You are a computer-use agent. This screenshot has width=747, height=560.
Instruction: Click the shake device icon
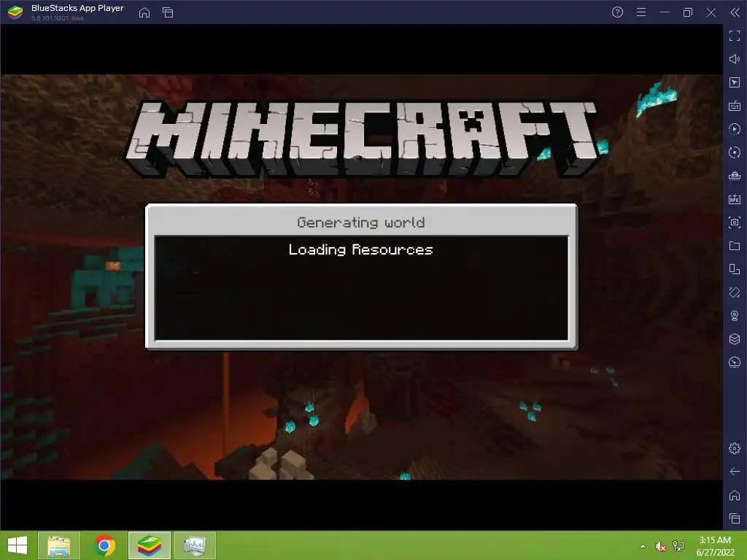pos(734,292)
